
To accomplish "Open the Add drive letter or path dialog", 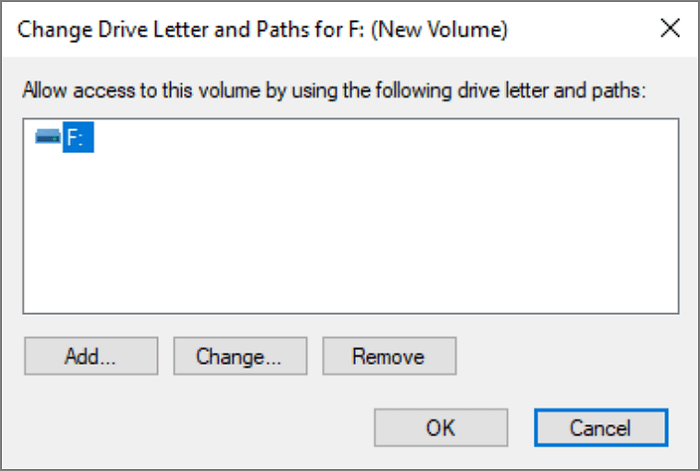I will (x=91, y=356).
